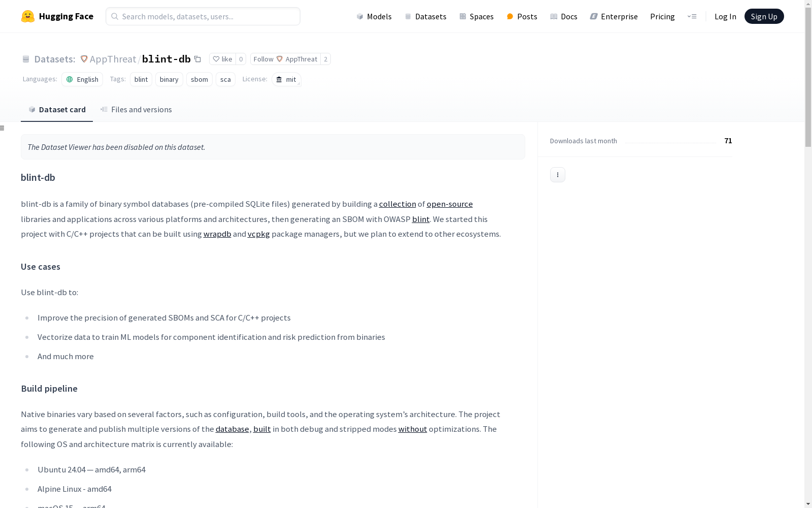Open Posts section
The height and width of the screenshot is (508, 812).
[x=522, y=16]
